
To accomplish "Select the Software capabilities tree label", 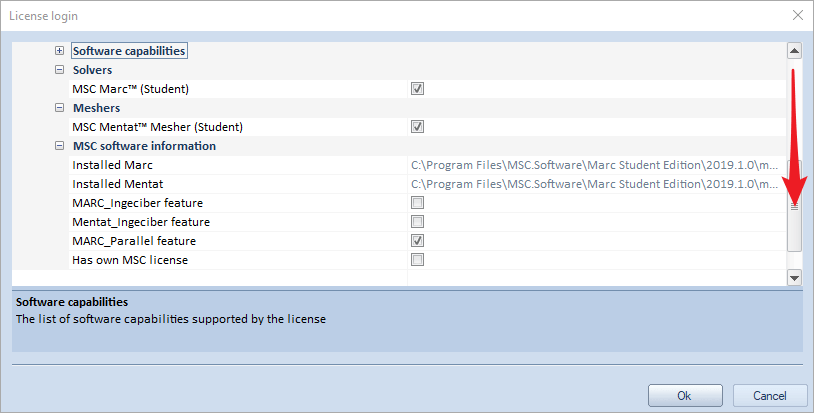I will point(129,51).
